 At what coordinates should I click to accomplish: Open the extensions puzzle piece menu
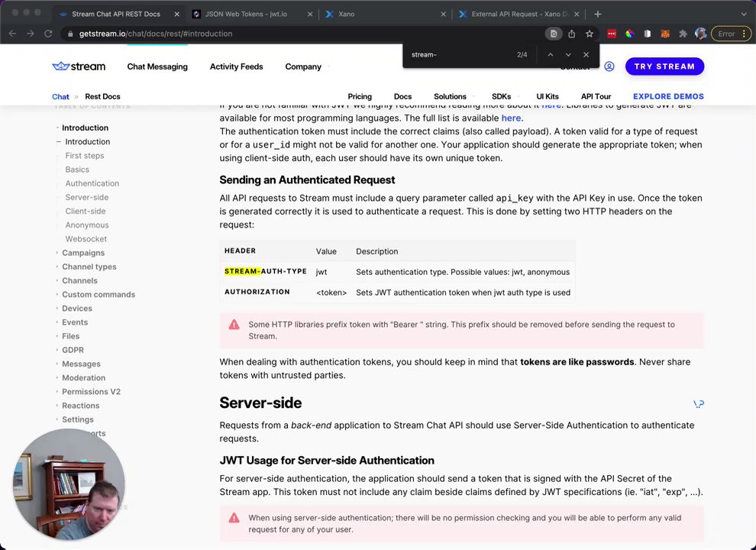pos(683,34)
